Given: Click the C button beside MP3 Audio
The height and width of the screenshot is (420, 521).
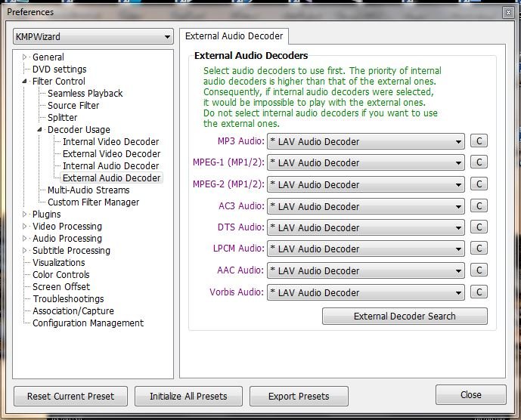Looking at the screenshot, I should (478, 141).
